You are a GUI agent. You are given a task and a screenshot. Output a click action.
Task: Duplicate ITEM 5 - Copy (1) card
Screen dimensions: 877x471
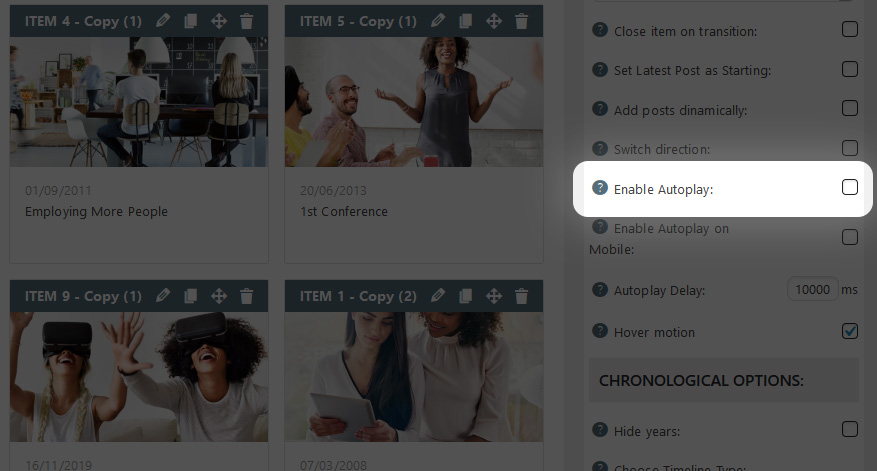pos(465,21)
